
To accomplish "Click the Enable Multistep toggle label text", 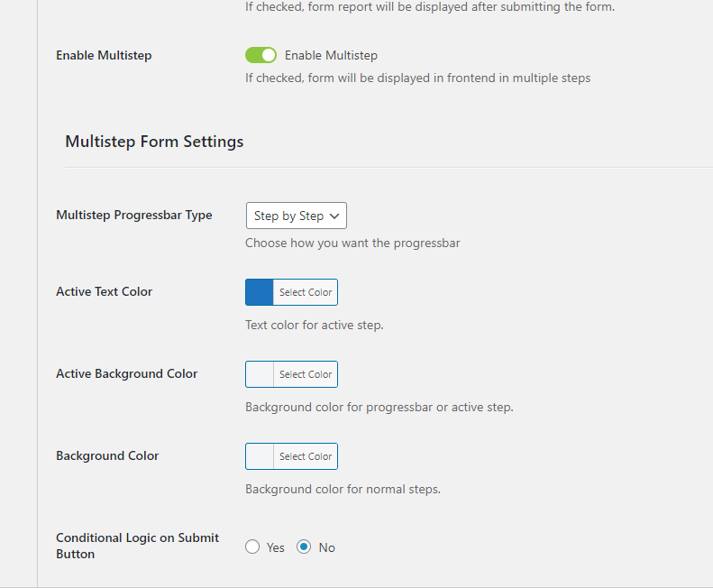I will coord(331,55).
